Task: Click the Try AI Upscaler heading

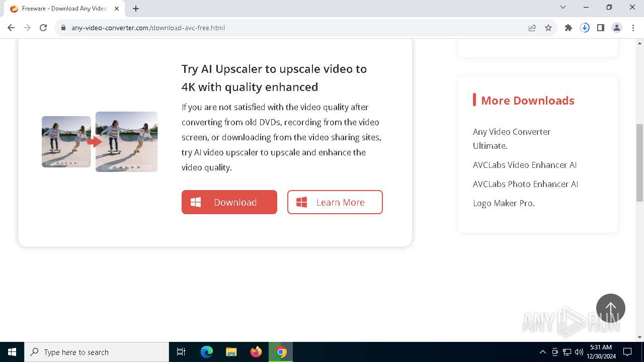Action: (x=274, y=78)
